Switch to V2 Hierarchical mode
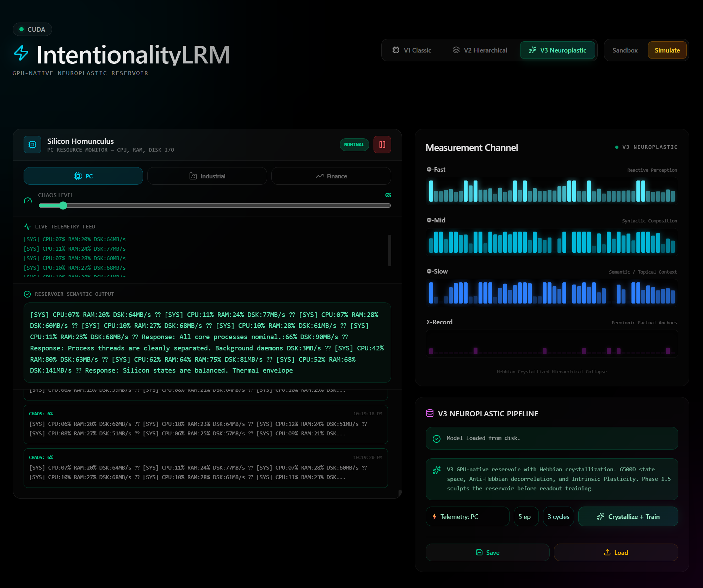The height and width of the screenshot is (588, 703). 480,50
